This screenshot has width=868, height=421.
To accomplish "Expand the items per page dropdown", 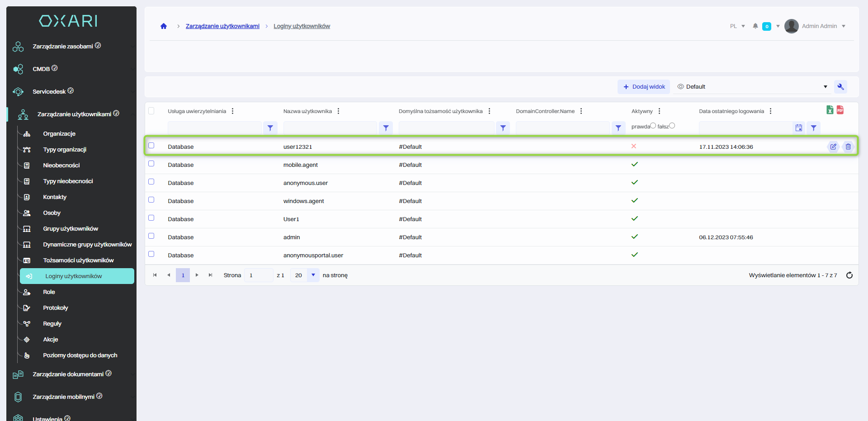I will point(313,275).
